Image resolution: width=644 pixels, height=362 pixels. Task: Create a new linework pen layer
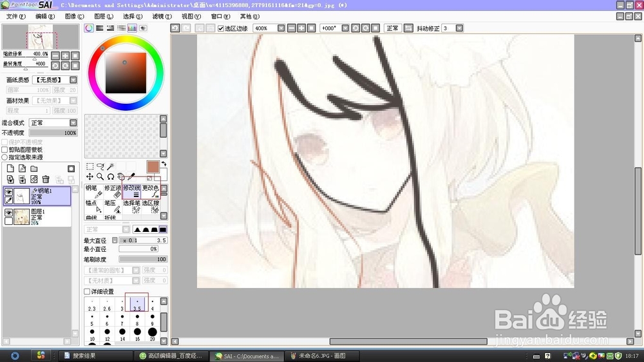pyautogui.click(x=22, y=169)
